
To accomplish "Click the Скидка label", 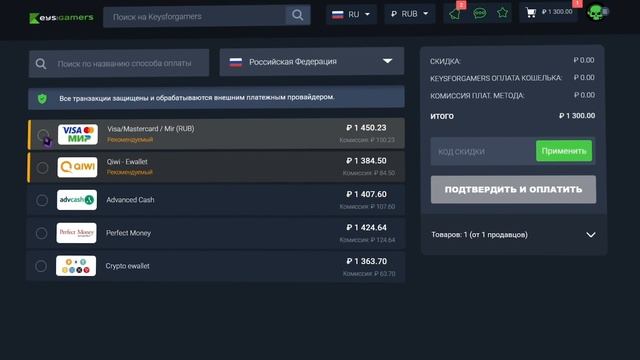I will pyautogui.click(x=445, y=61).
